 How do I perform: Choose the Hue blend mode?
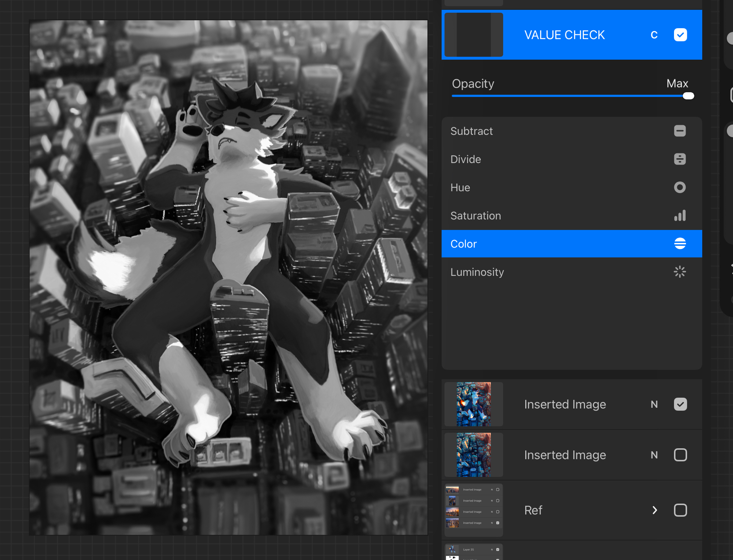coord(460,187)
